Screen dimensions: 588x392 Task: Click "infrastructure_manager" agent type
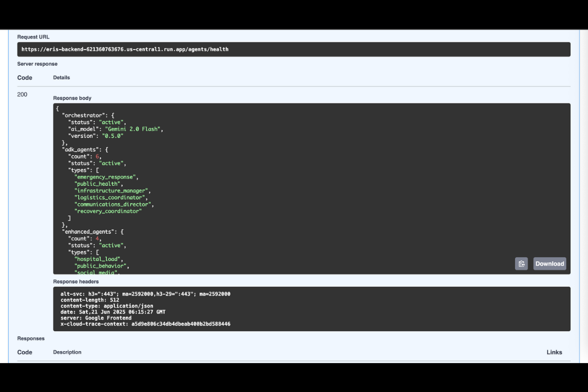111,191
